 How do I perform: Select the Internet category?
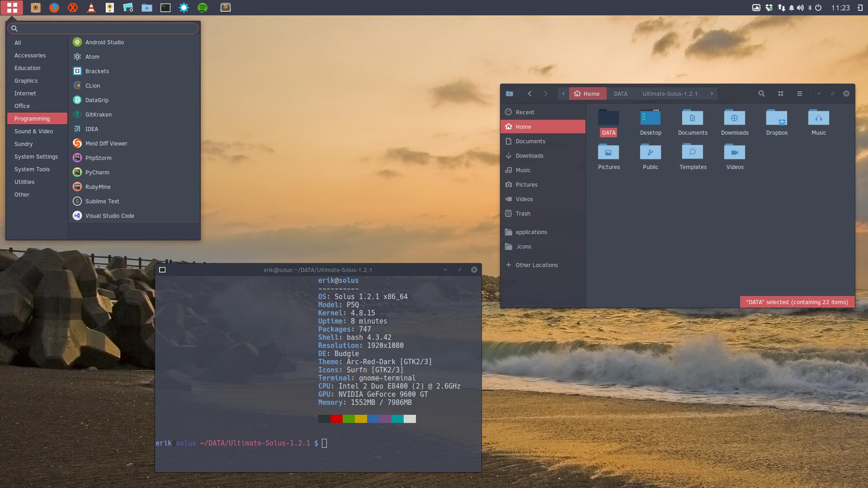(37, 93)
